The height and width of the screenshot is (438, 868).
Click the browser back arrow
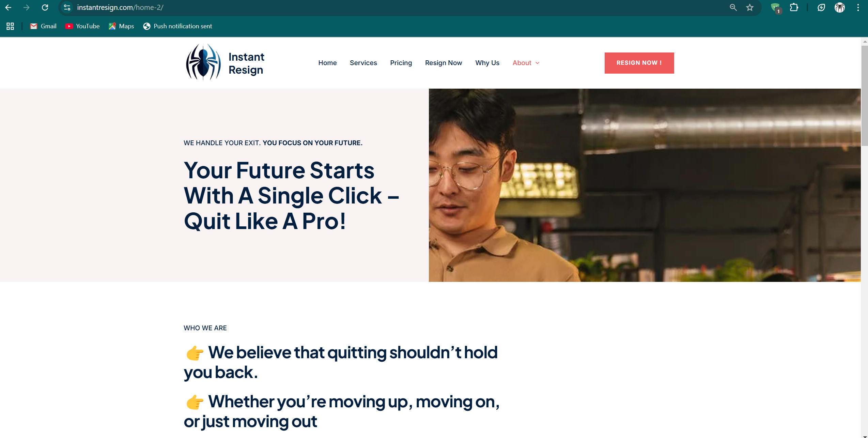[9, 7]
